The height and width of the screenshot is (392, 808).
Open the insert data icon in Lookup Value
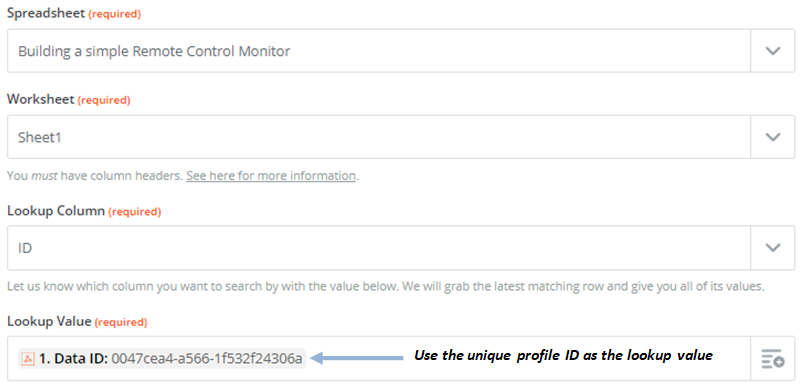point(772,359)
